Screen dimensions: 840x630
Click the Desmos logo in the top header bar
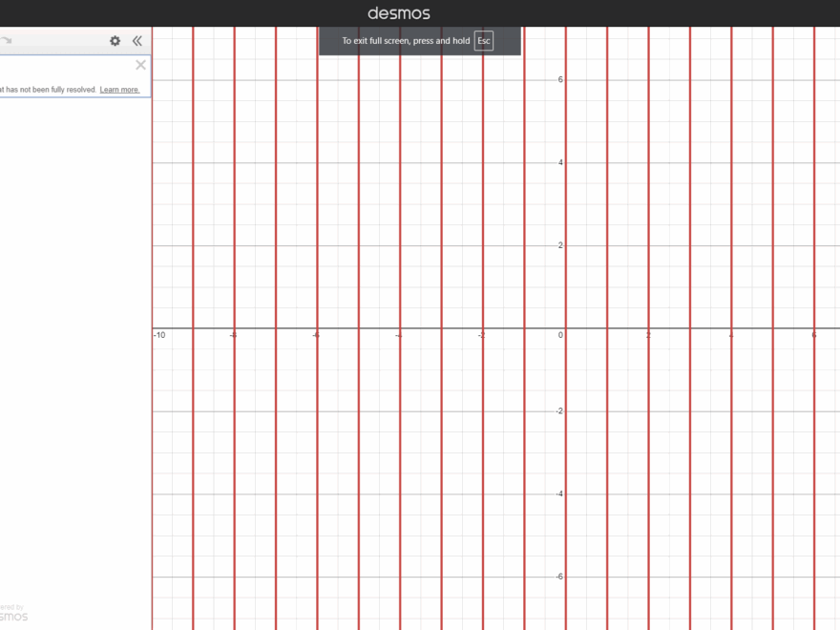tap(401, 12)
